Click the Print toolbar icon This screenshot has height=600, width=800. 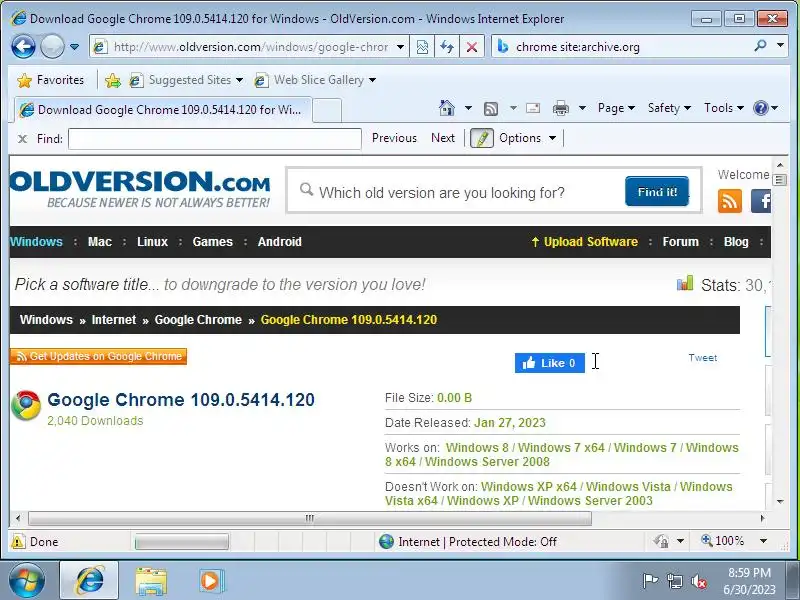pyautogui.click(x=561, y=108)
